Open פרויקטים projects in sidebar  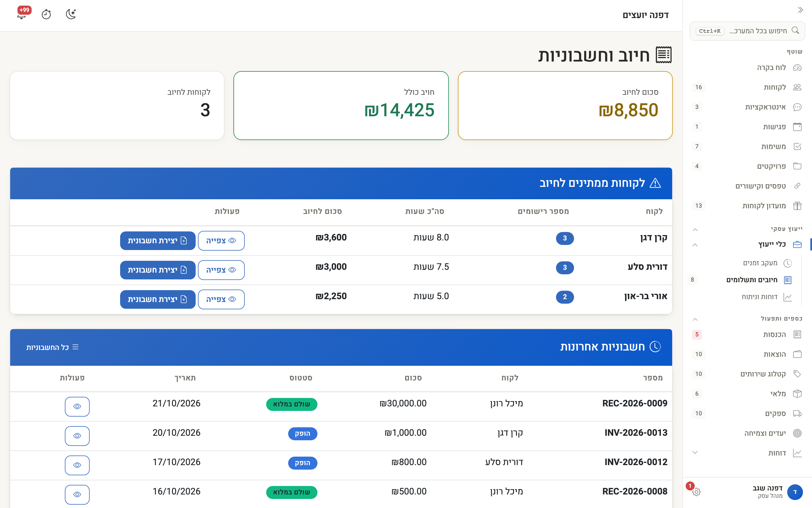[x=747, y=166]
